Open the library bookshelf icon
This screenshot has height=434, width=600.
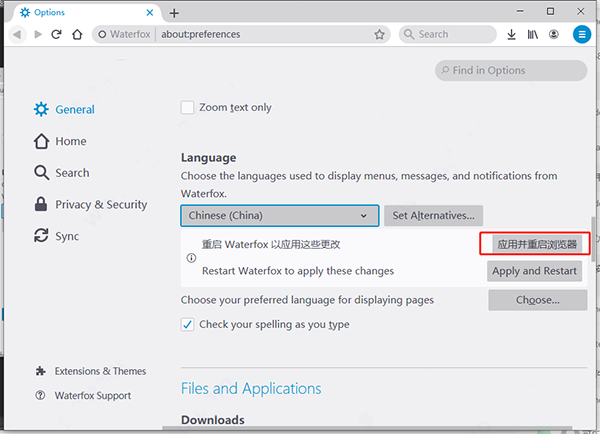(x=533, y=34)
